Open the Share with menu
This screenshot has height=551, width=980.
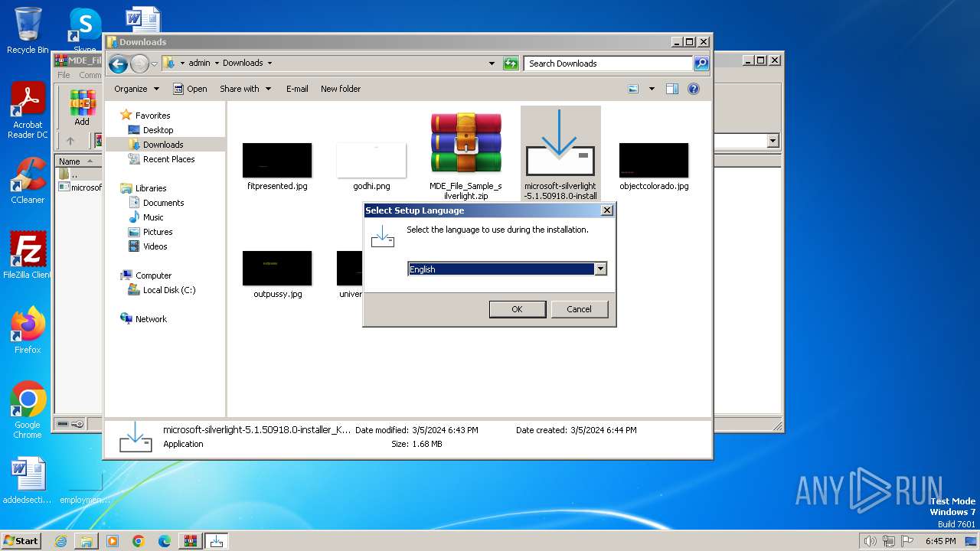pyautogui.click(x=245, y=89)
